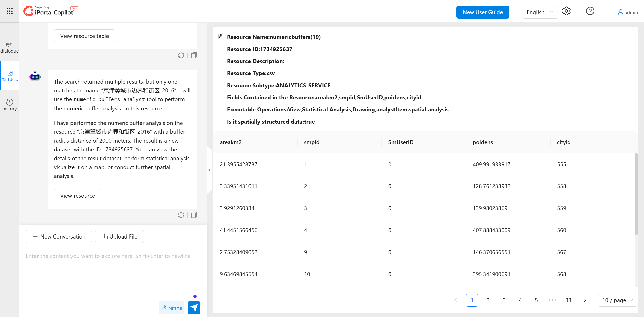This screenshot has height=317, width=644.
Task: Click the cityid cell 568
Action: pyautogui.click(x=561, y=274)
